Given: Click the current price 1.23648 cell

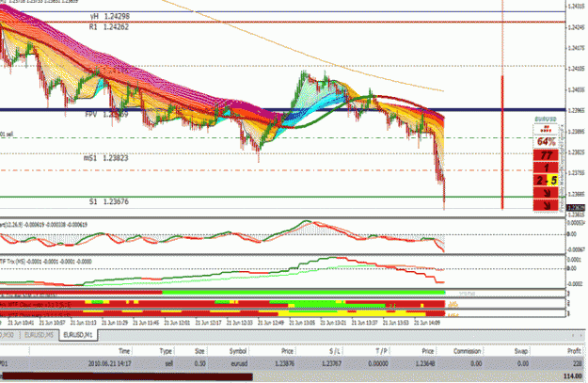Looking at the screenshot, I should [425, 363].
